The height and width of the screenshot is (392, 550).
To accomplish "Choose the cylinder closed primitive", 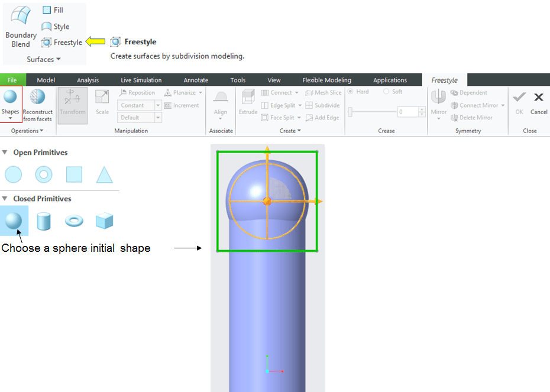I will click(44, 221).
